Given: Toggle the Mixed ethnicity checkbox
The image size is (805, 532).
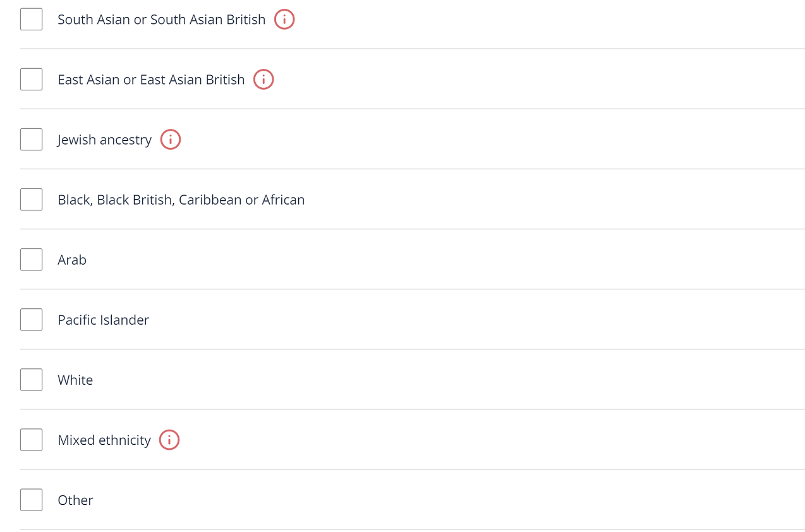Looking at the screenshot, I should [31, 440].
